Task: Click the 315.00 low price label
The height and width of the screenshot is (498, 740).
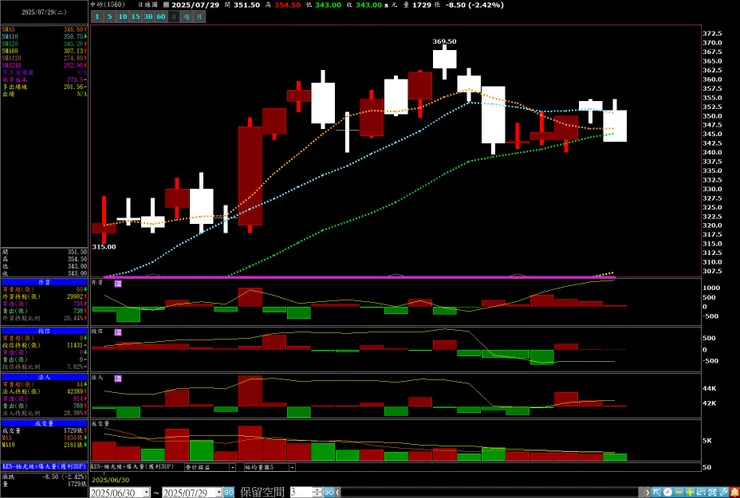Action: [x=104, y=247]
